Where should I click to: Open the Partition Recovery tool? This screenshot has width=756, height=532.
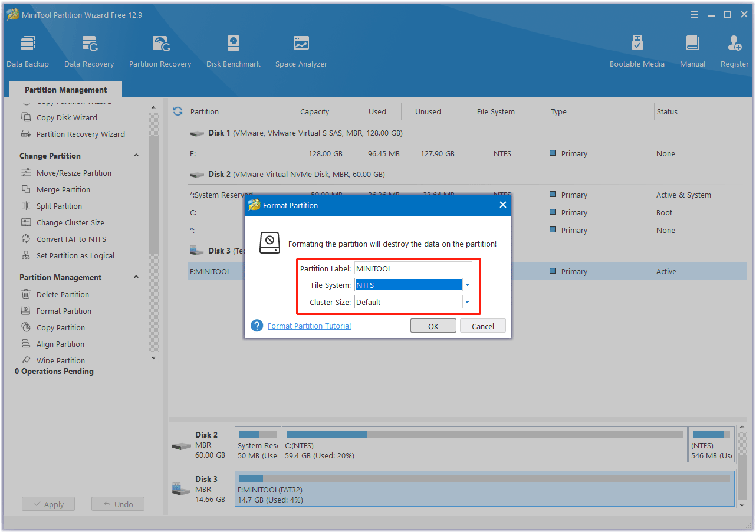(x=160, y=50)
